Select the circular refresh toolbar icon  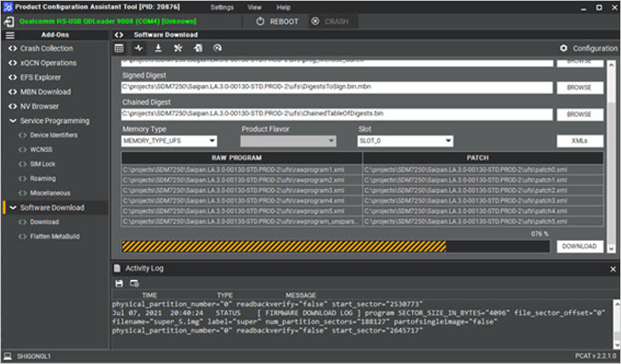click(x=217, y=48)
